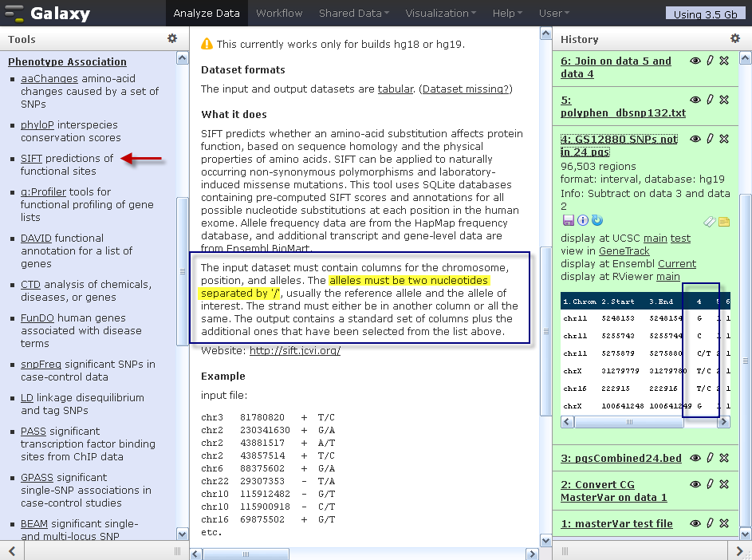Open the snpFreq tool
The image size is (752, 560).
click(x=41, y=365)
